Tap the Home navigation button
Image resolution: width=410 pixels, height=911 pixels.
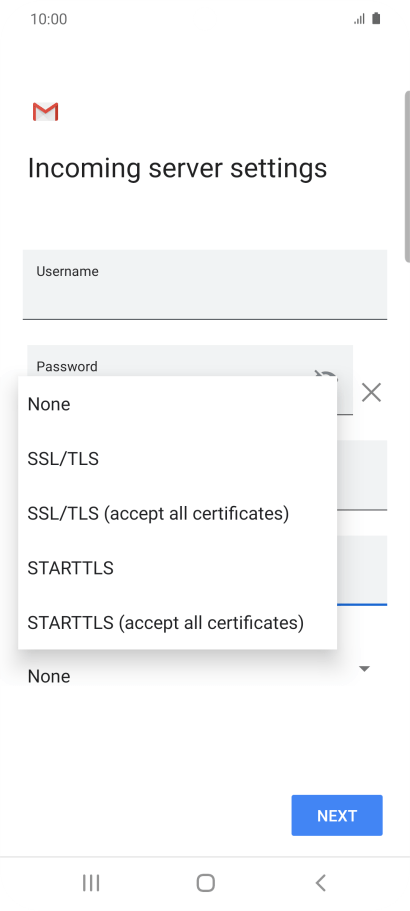206,883
